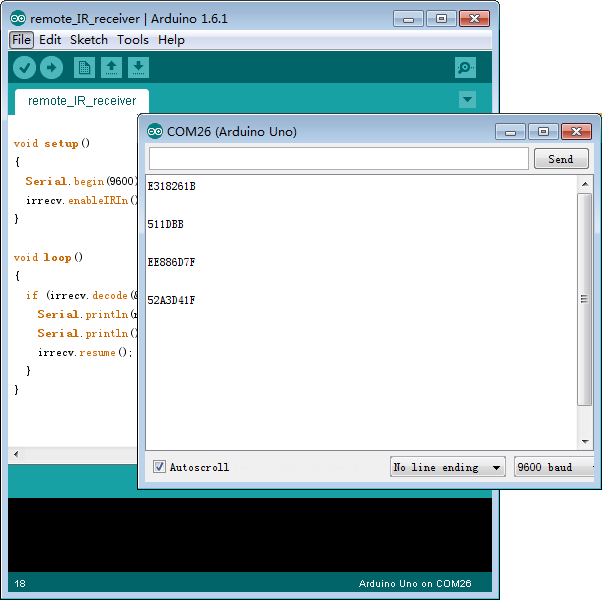Open the Sketch menu
This screenshot has width=603, height=600.
[x=89, y=40]
